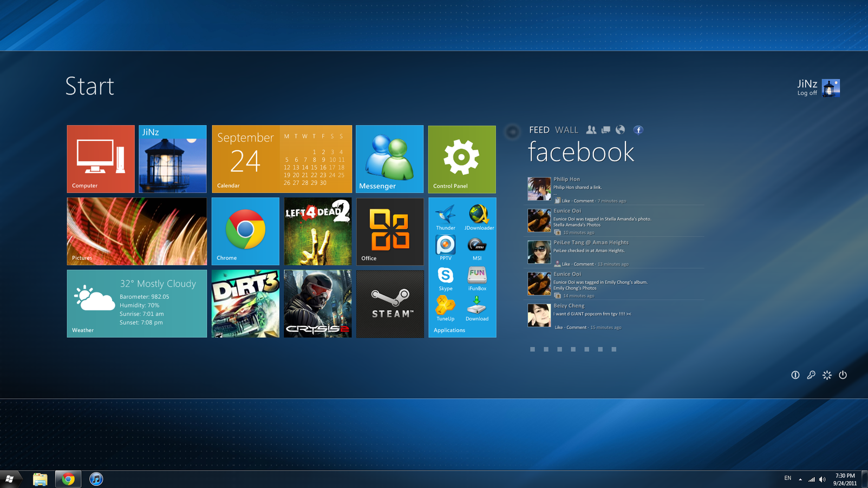Select the FEED tab
This screenshot has width=868, height=488.
(x=539, y=130)
